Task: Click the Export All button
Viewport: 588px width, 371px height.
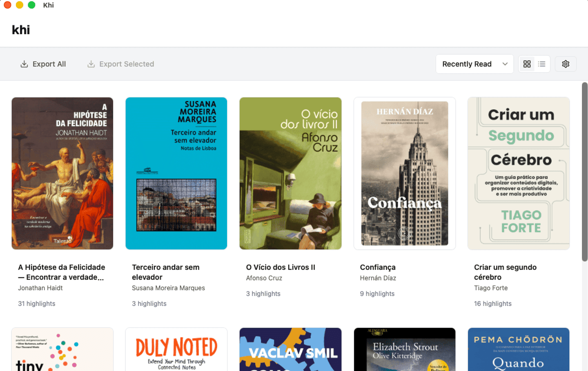Action: click(43, 64)
